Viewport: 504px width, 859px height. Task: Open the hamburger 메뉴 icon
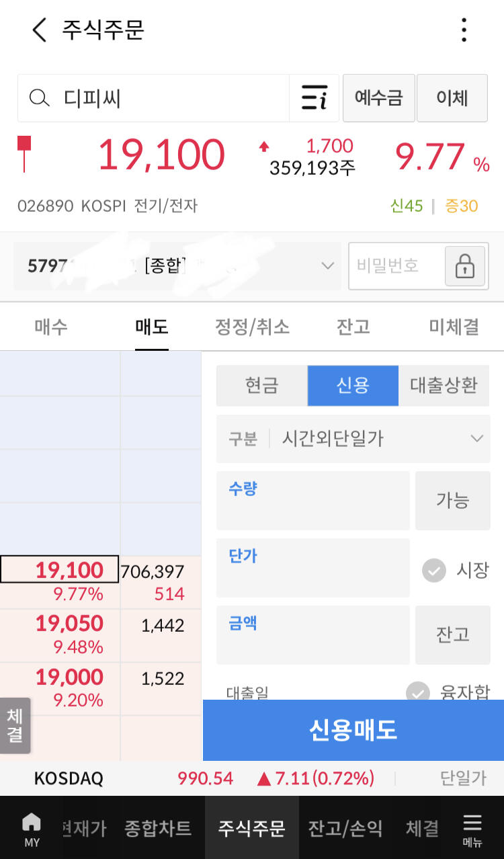pos(472,828)
